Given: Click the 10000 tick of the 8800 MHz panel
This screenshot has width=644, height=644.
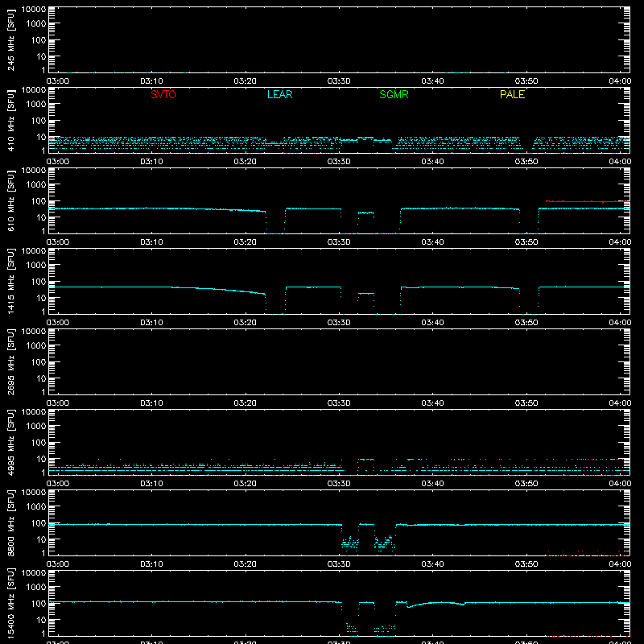Looking at the screenshot, I should coord(34,492).
